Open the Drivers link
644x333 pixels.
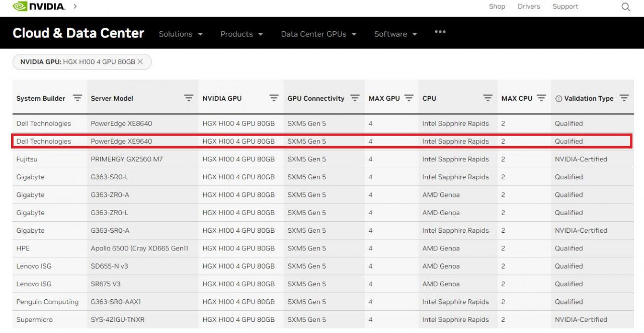[529, 7]
